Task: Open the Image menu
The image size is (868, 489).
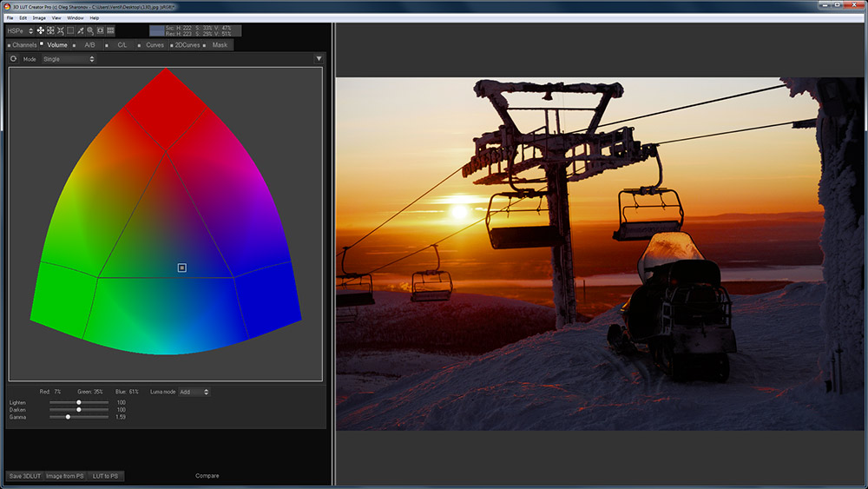Action: (39, 17)
